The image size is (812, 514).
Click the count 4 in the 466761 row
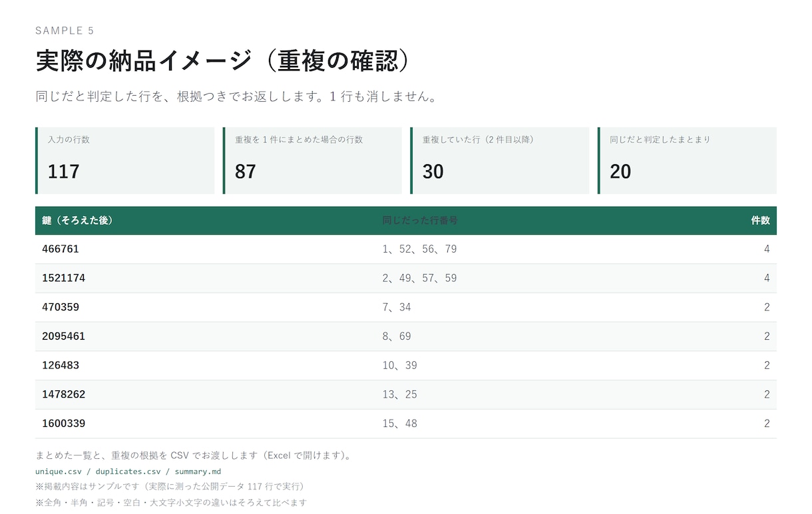(767, 249)
